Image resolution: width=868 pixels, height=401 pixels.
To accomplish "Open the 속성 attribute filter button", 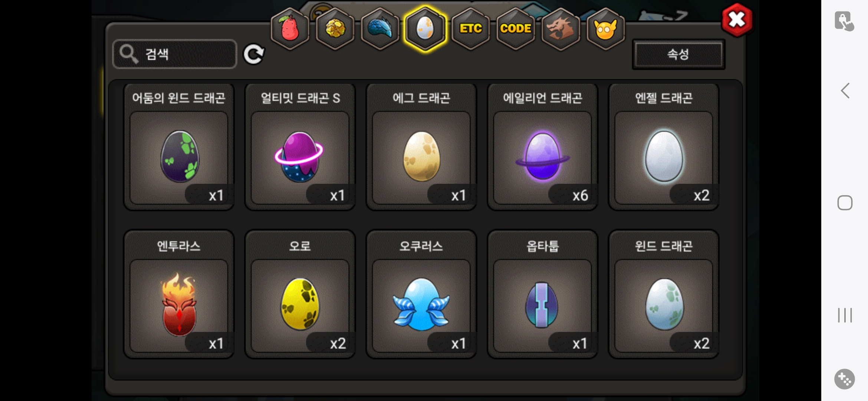I will tap(678, 54).
